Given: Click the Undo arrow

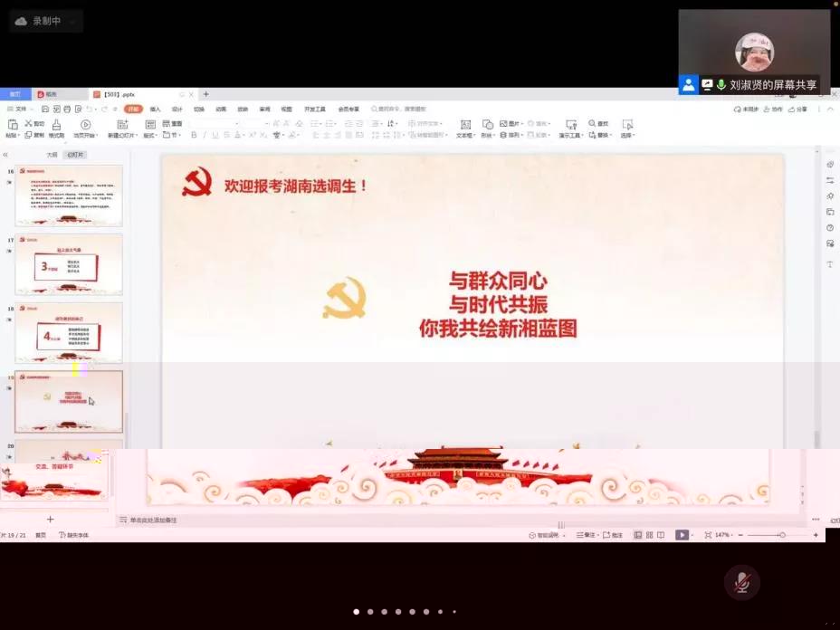Looking at the screenshot, I should click(90, 110).
